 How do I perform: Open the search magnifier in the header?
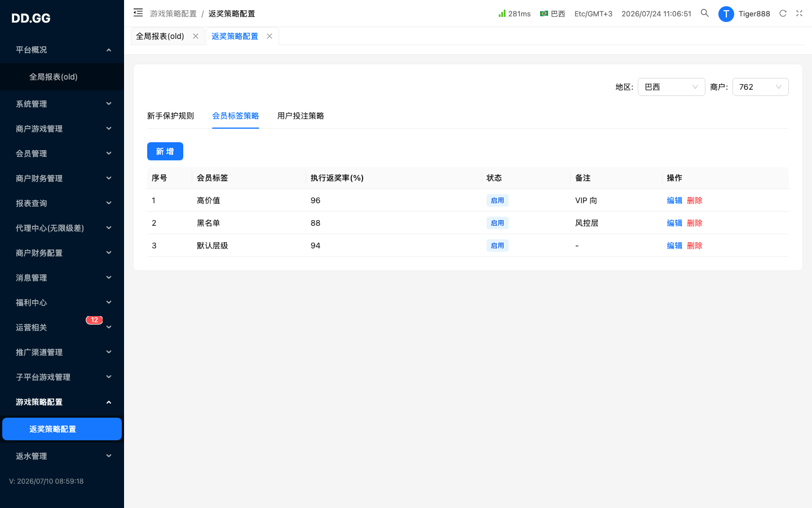[705, 13]
